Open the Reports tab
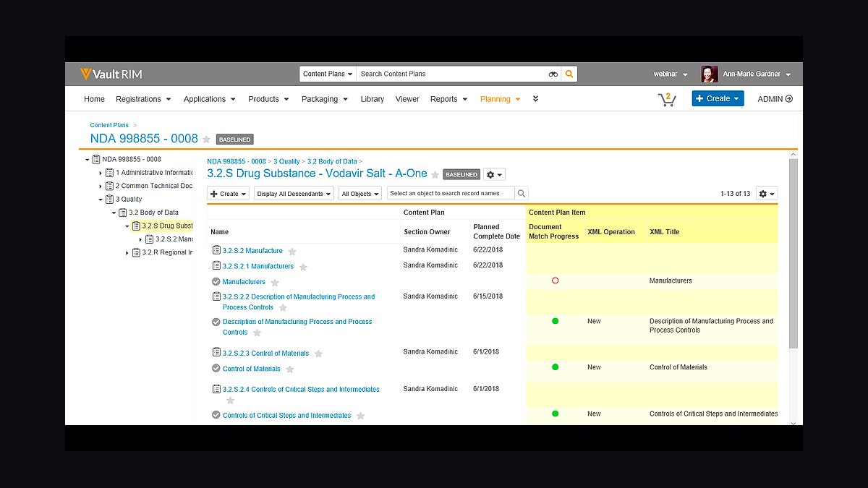The height and width of the screenshot is (488, 868). coord(449,99)
